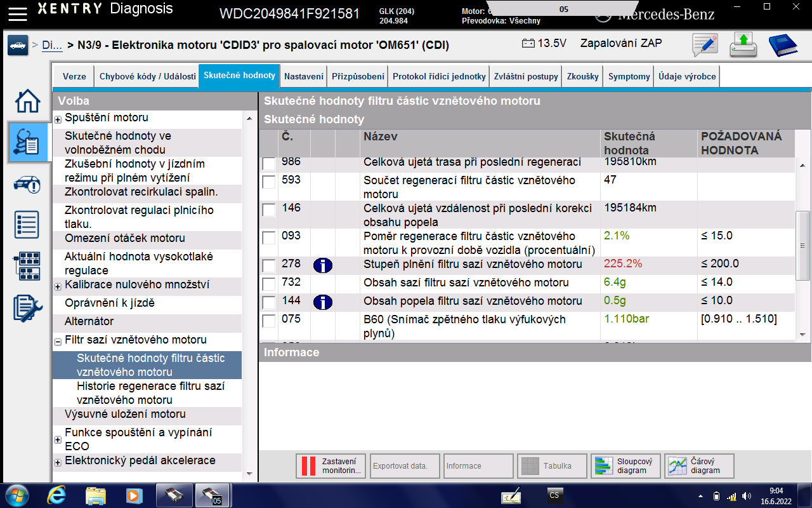Viewport: 812px width, 508px height.
Task: Switch to Chybové kódy / Události tab
Action: [147, 76]
